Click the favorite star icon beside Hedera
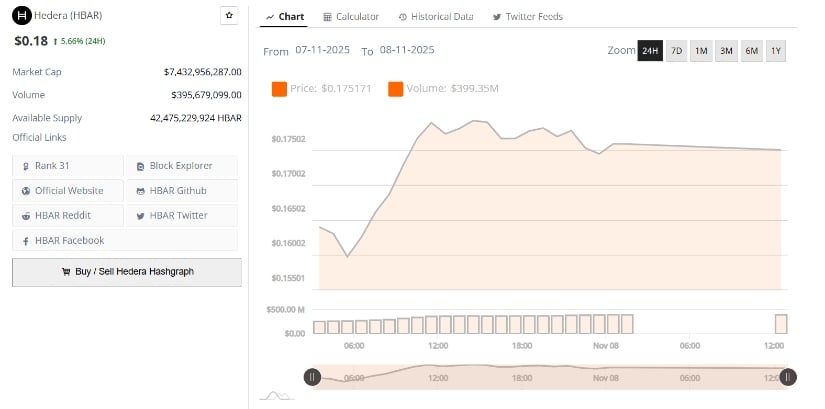This screenshot has width=825, height=409. [229, 16]
